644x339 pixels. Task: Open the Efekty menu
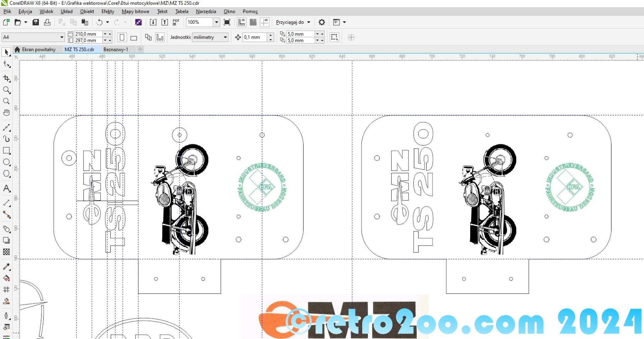(x=108, y=11)
